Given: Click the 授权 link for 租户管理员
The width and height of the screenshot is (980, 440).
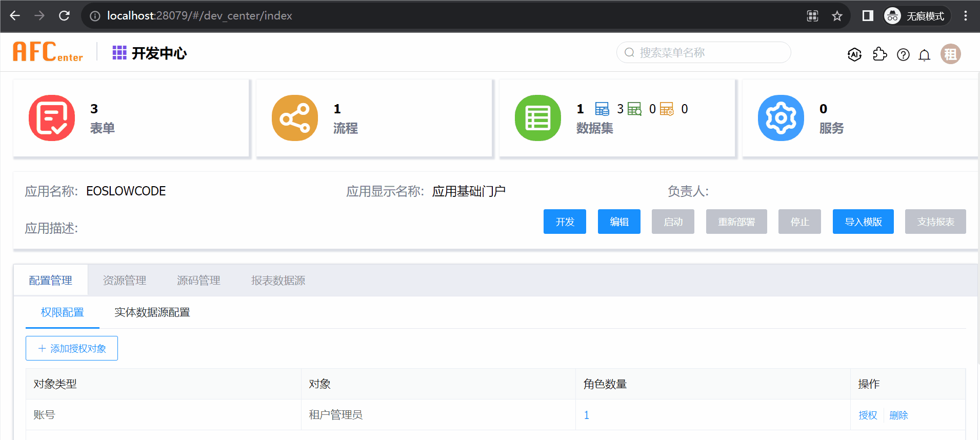Looking at the screenshot, I should click(868, 415).
